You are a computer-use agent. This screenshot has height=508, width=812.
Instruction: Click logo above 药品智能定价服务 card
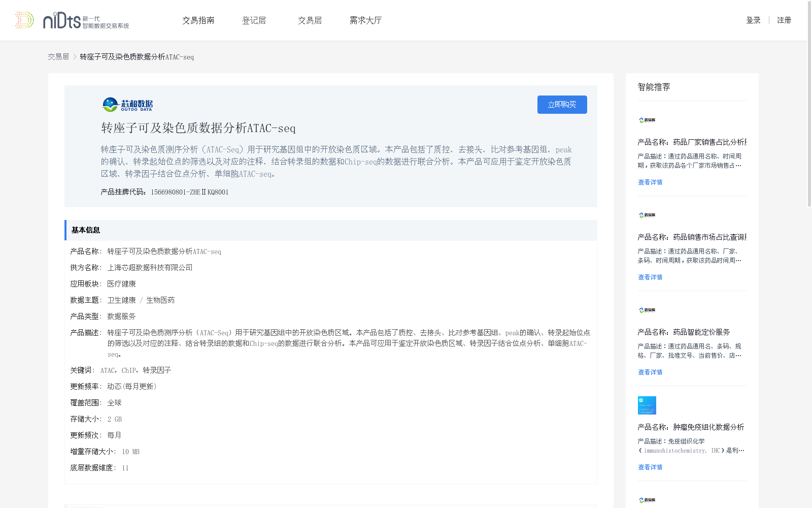[647, 310]
